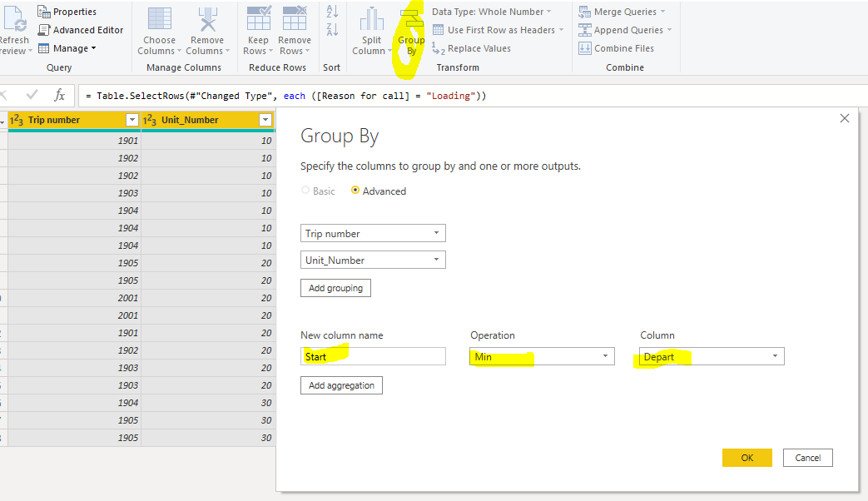
Task: Open Unit_Number column filter dropdown
Action: [265, 120]
